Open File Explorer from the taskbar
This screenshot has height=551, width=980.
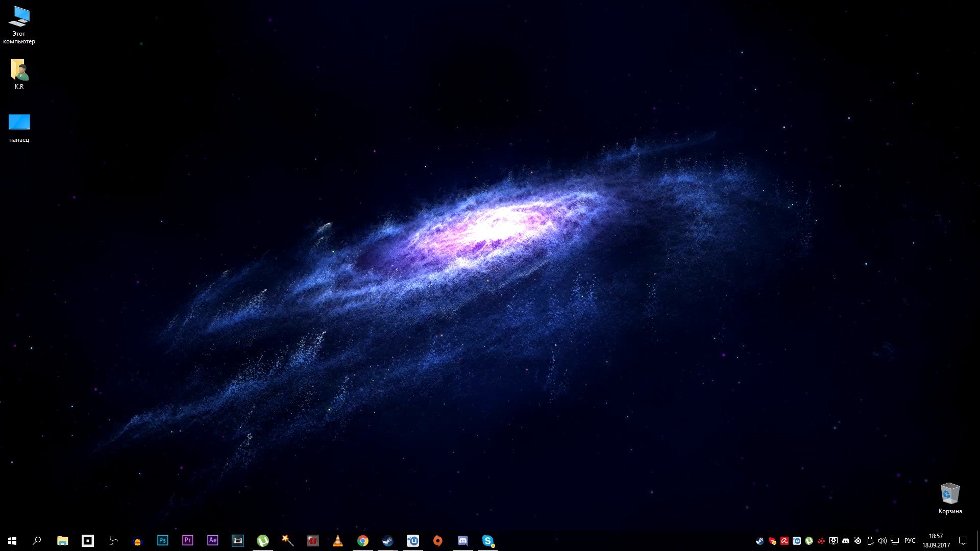click(x=63, y=540)
